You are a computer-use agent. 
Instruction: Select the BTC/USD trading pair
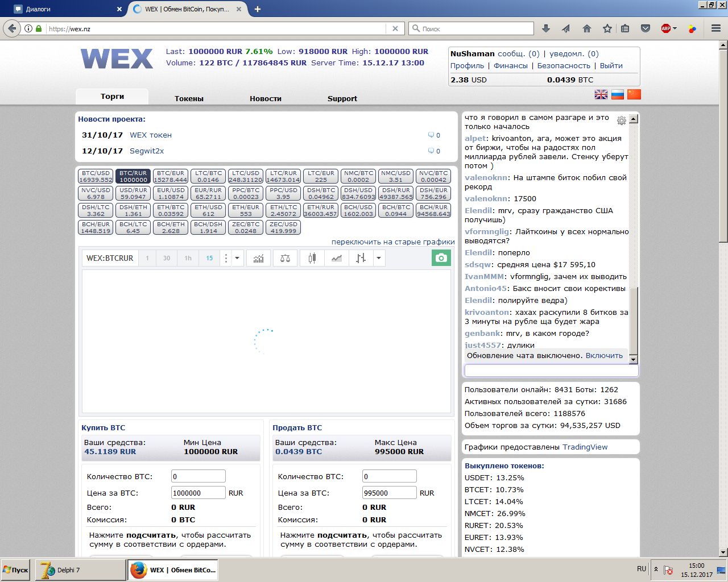(x=96, y=177)
